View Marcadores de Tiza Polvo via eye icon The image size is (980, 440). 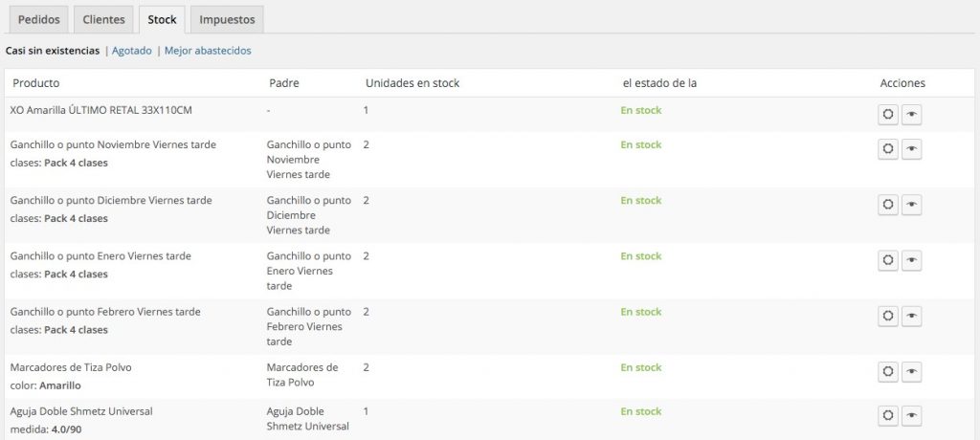tap(911, 371)
